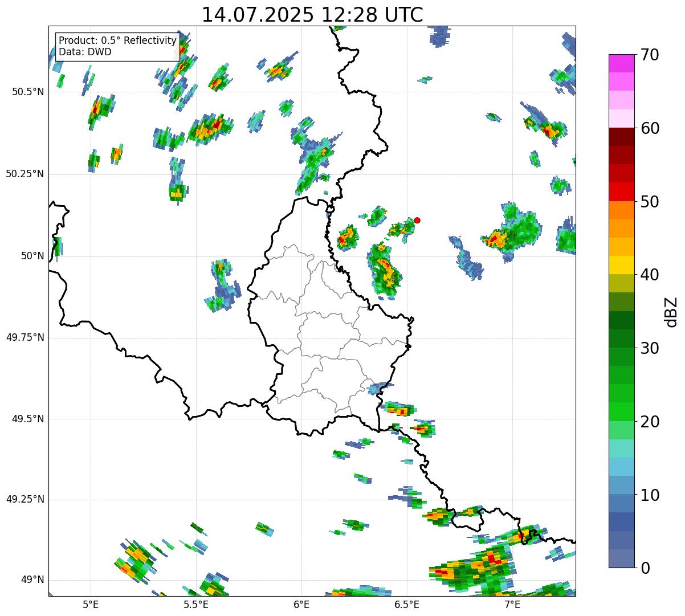Pick the dark maroon swatch below 60
685x616 pixels.
click(x=621, y=137)
